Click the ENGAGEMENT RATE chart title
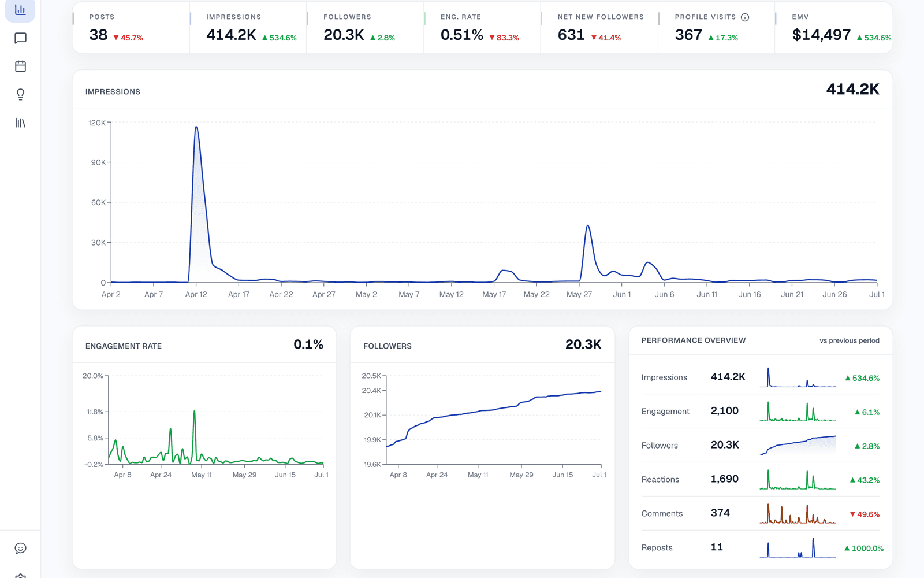 click(x=124, y=346)
